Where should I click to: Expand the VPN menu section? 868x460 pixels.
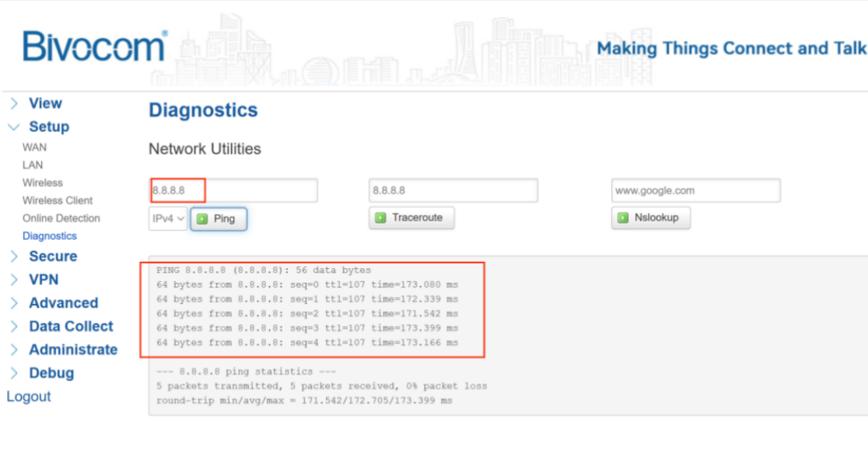(x=43, y=280)
